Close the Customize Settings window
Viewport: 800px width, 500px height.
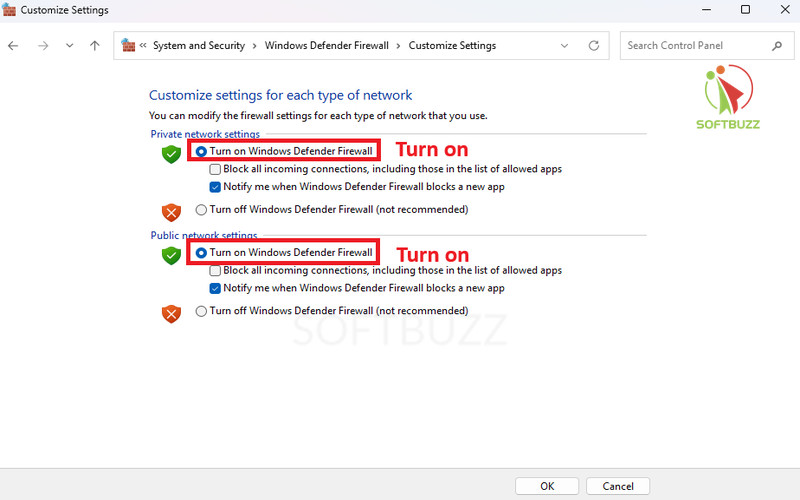pos(785,10)
